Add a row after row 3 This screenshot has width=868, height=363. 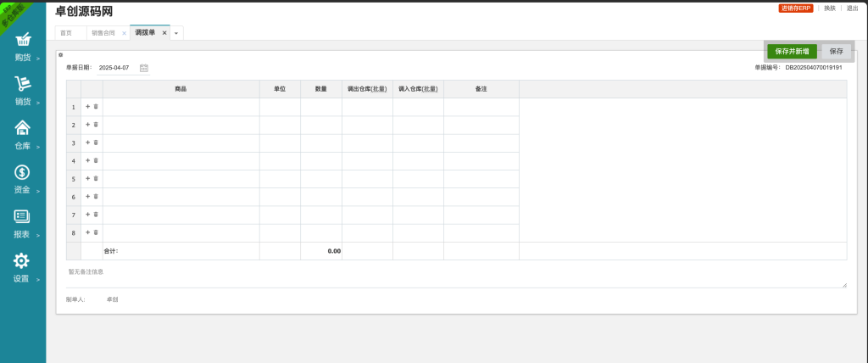[87, 142]
